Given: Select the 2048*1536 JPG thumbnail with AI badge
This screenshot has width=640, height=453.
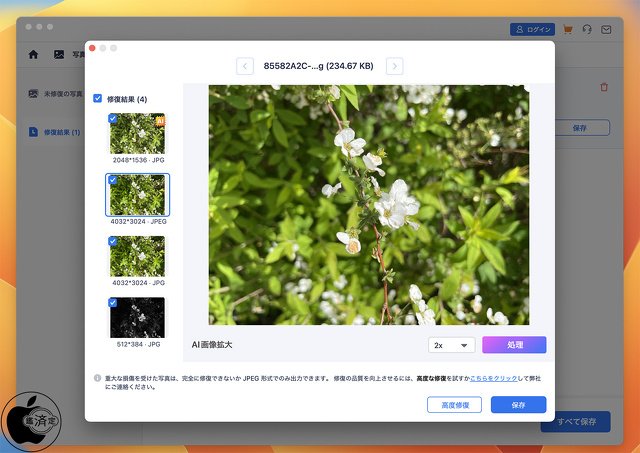Looking at the screenshot, I should click(138, 133).
